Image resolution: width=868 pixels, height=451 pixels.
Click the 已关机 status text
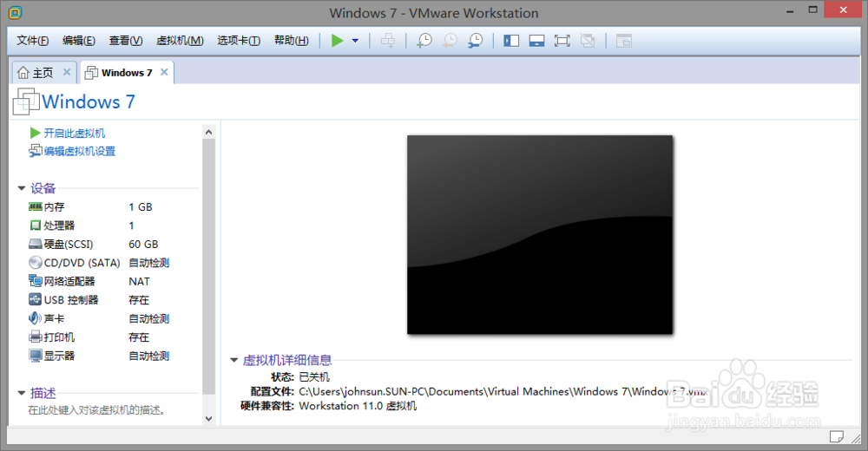point(314,377)
